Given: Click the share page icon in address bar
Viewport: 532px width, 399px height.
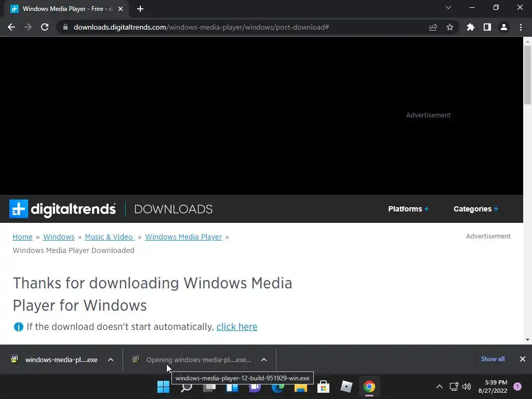Looking at the screenshot, I should tap(433, 27).
